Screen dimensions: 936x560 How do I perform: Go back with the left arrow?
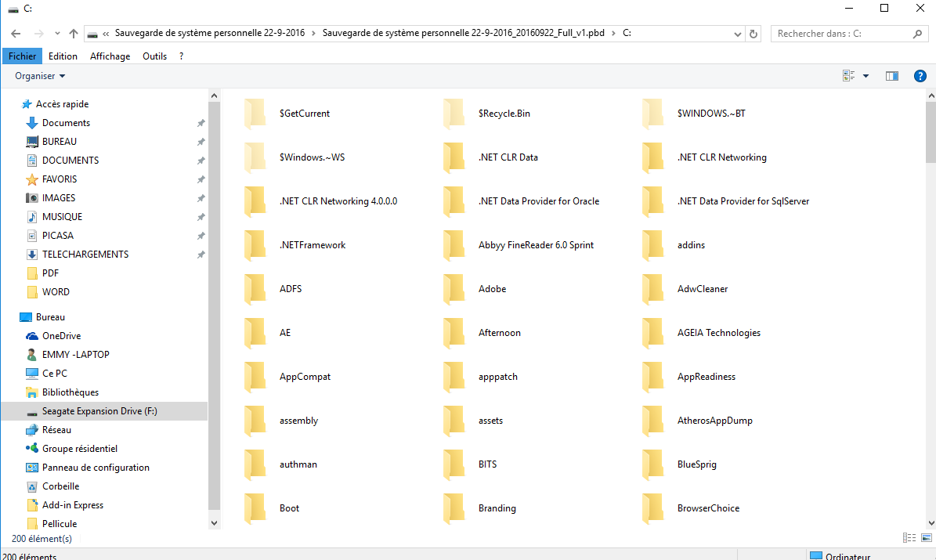point(16,34)
